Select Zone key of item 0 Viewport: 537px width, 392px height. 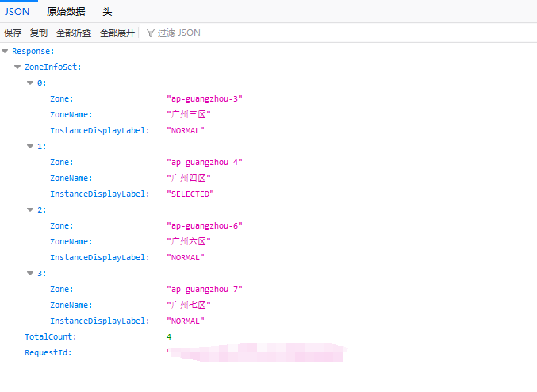pos(62,98)
